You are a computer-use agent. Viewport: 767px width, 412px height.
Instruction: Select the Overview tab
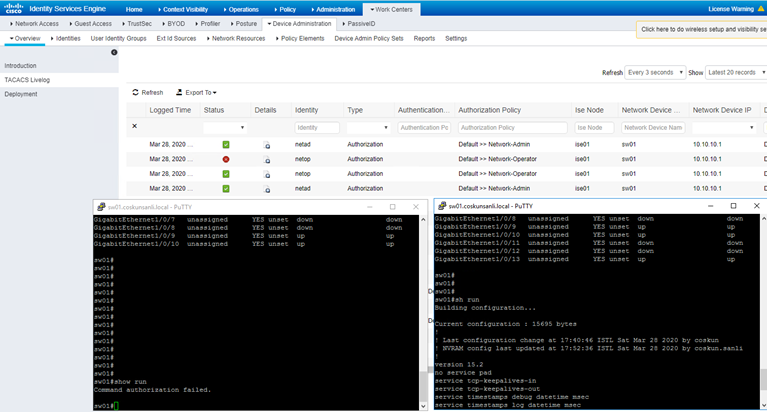click(x=25, y=38)
